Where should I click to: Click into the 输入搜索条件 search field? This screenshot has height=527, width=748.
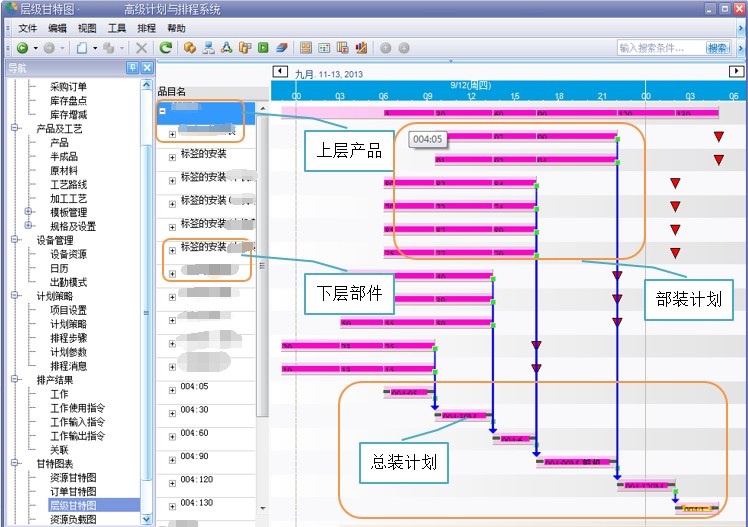(661, 48)
